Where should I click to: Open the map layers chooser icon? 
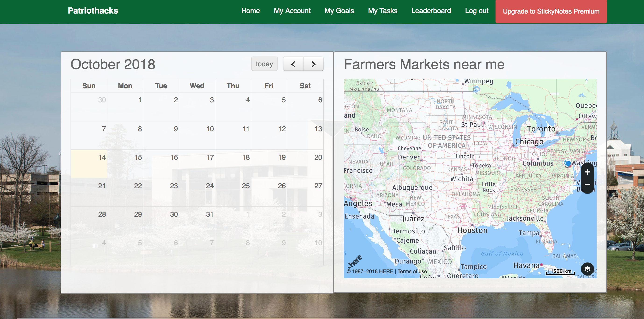(587, 269)
